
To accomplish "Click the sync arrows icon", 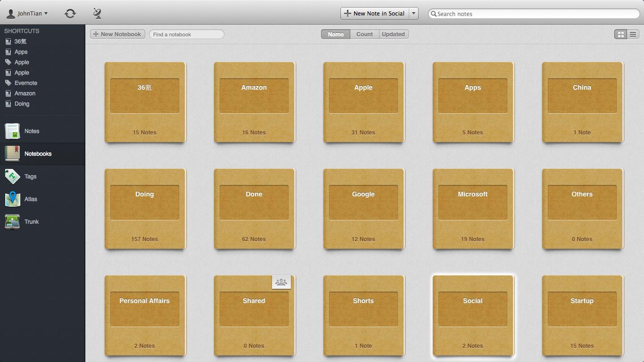I will [x=70, y=13].
